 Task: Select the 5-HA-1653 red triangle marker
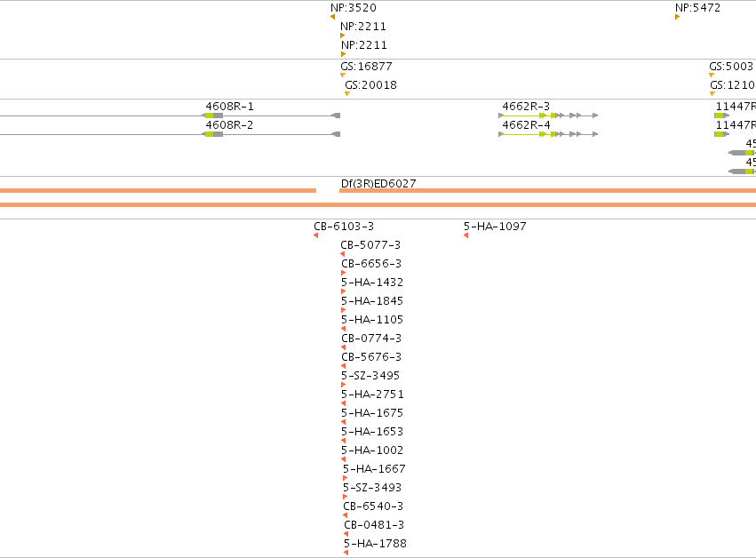(x=343, y=441)
